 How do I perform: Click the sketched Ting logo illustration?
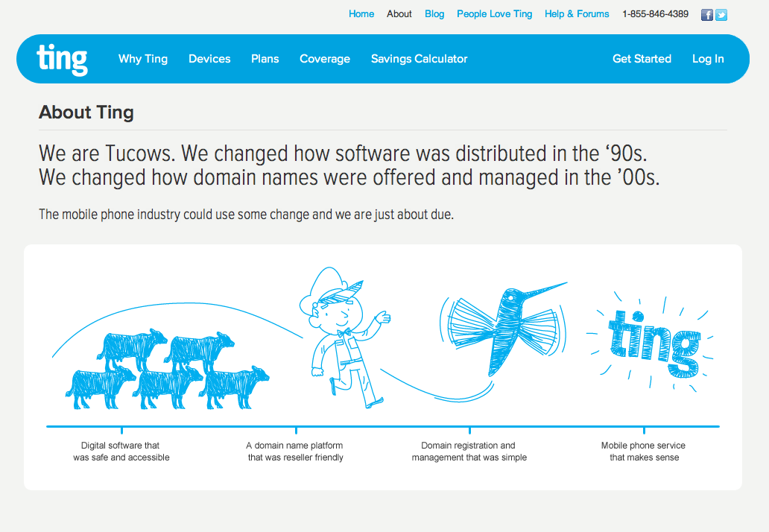pyautogui.click(x=654, y=343)
